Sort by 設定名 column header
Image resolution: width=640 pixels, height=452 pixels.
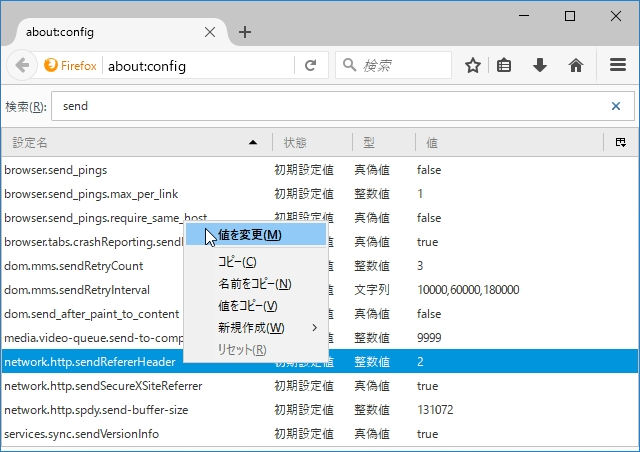click(137, 143)
